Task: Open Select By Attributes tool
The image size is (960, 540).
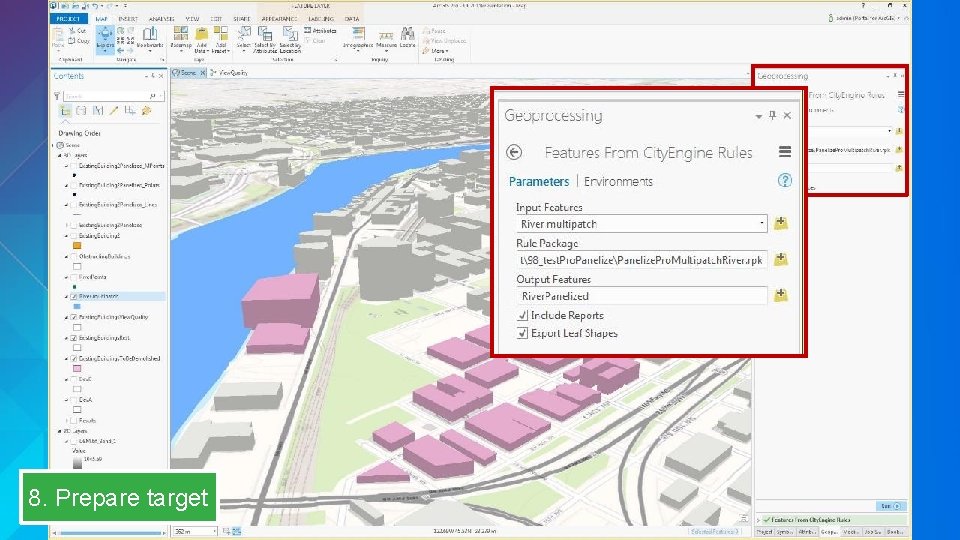Action: pyautogui.click(x=265, y=39)
